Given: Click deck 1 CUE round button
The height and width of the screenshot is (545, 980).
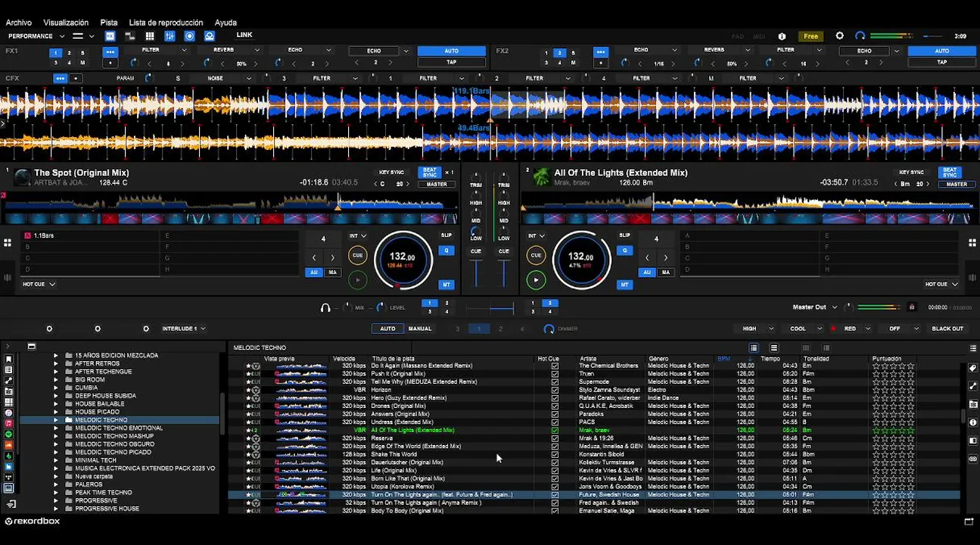Looking at the screenshot, I should click(357, 255).
